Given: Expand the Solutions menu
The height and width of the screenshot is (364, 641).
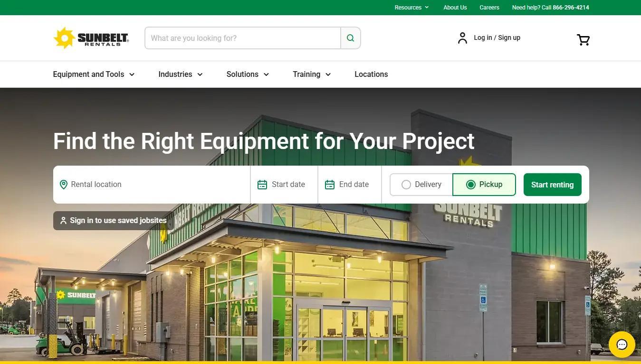Looking at the screenshot, I should pyautogui.click(x=248, y=75).
